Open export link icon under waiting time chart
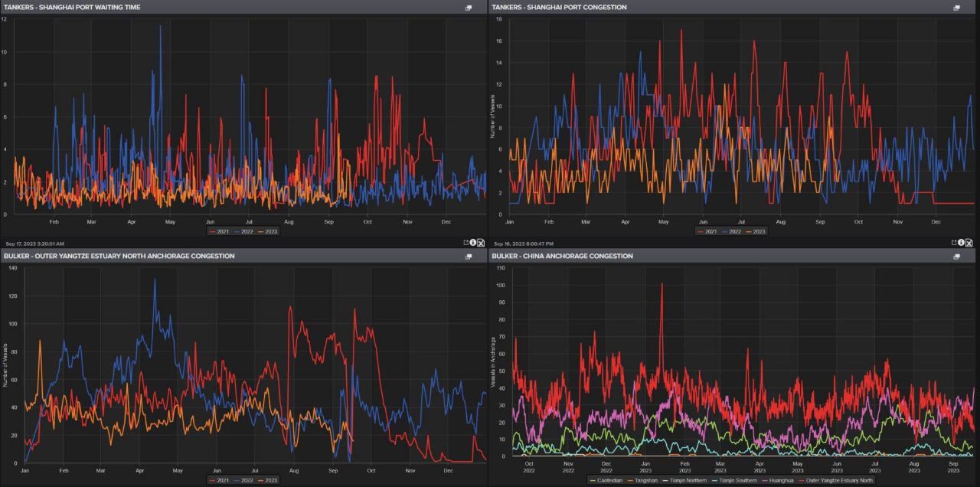This screenshot has width=980, height=487. pos(465,243)
